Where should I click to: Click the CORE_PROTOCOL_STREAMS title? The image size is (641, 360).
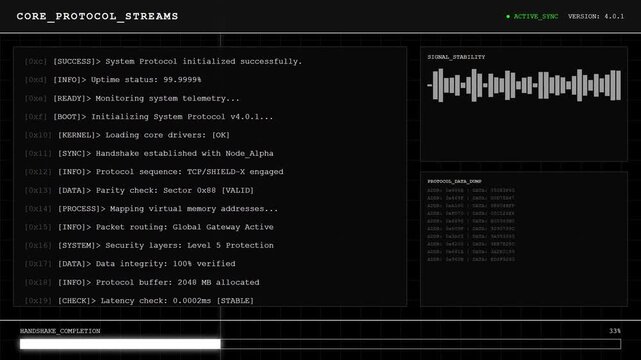coord(97,16)
